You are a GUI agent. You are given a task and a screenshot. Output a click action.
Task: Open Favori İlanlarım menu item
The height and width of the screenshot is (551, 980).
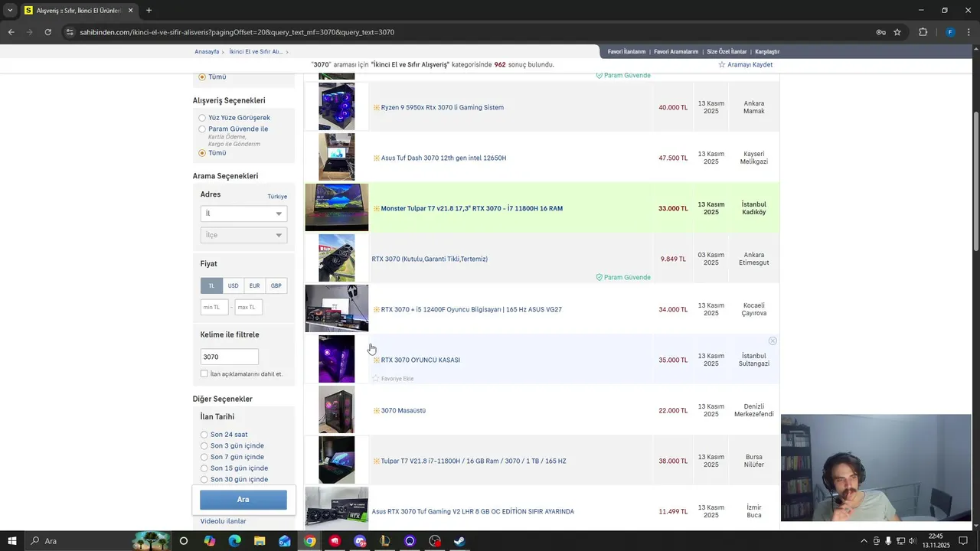coord(626,51)
